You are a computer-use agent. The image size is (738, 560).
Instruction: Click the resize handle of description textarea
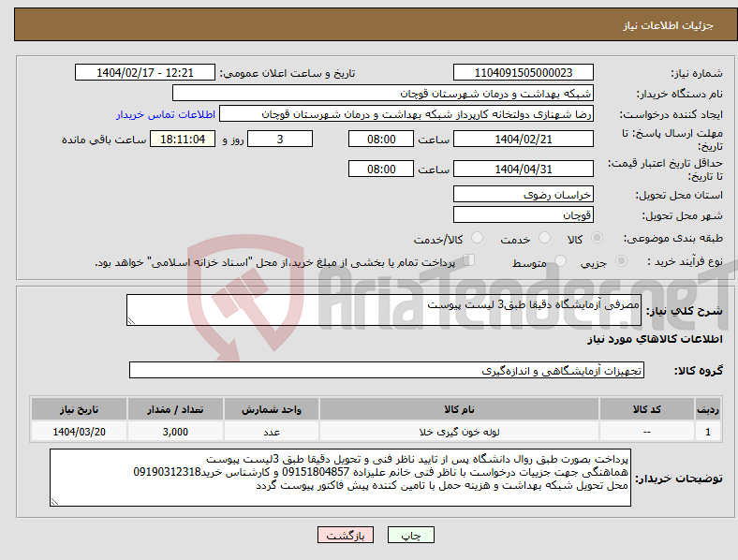131,321
